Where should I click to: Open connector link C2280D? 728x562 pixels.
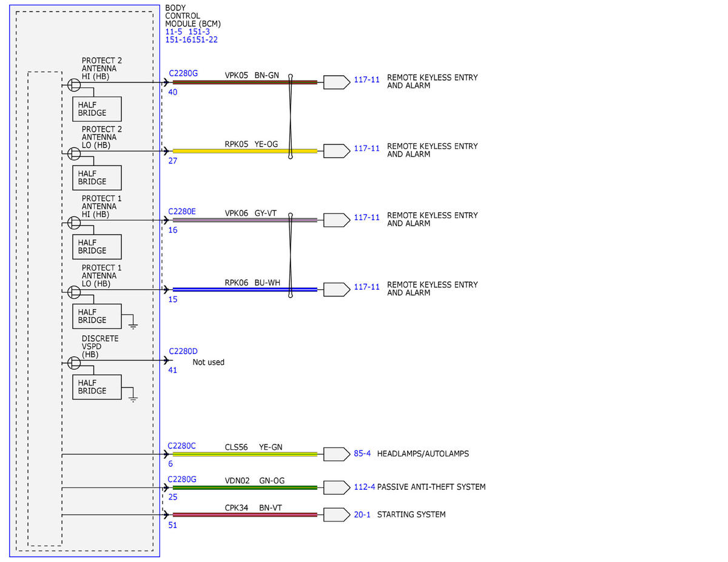(183, 351)
